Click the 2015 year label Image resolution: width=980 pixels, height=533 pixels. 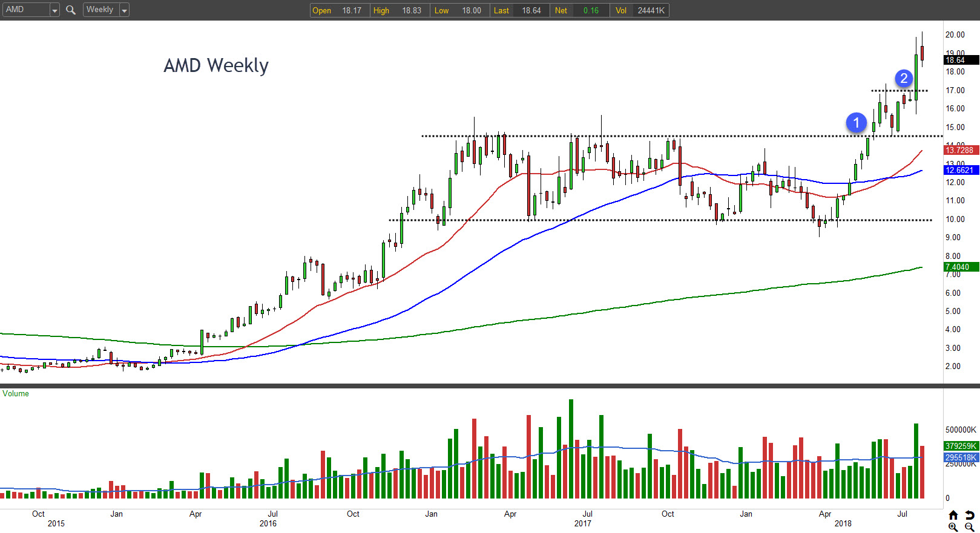[x=56, y=523]
